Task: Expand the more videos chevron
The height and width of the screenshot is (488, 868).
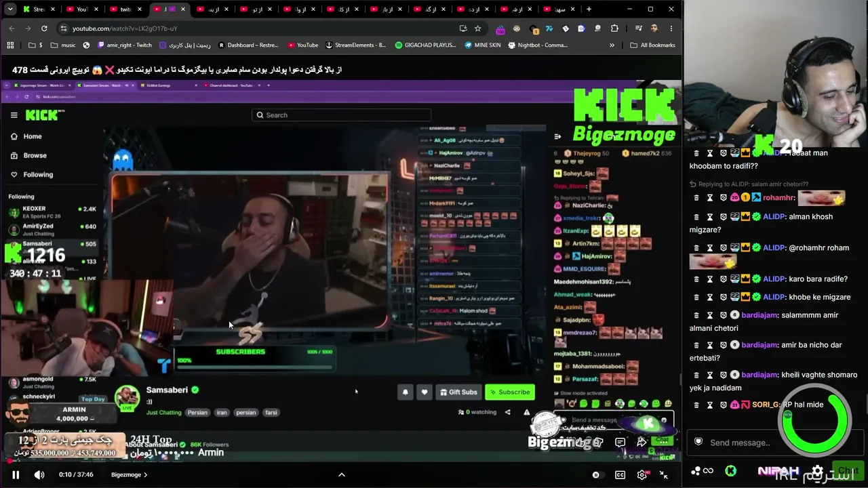Action: coord(342,474)
